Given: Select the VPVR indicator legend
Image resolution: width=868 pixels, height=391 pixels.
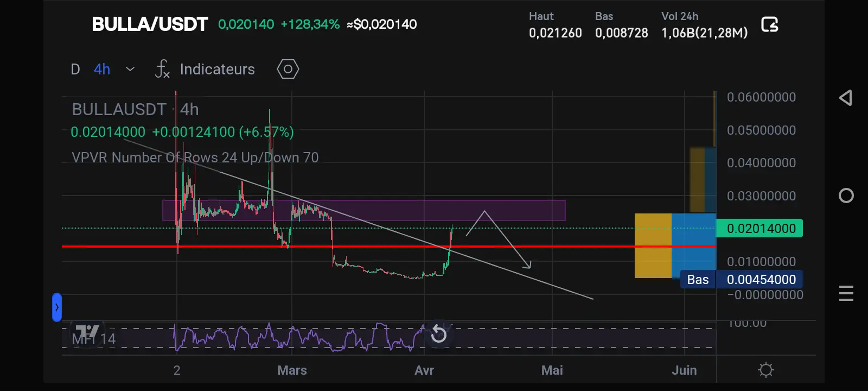Looking at the screenshot, I should click(195, 157).
